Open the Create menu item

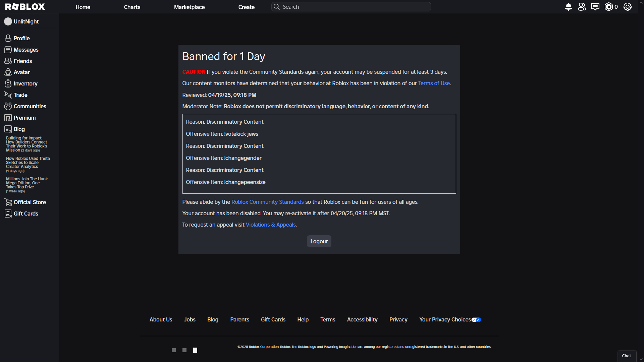click(247, 7)
